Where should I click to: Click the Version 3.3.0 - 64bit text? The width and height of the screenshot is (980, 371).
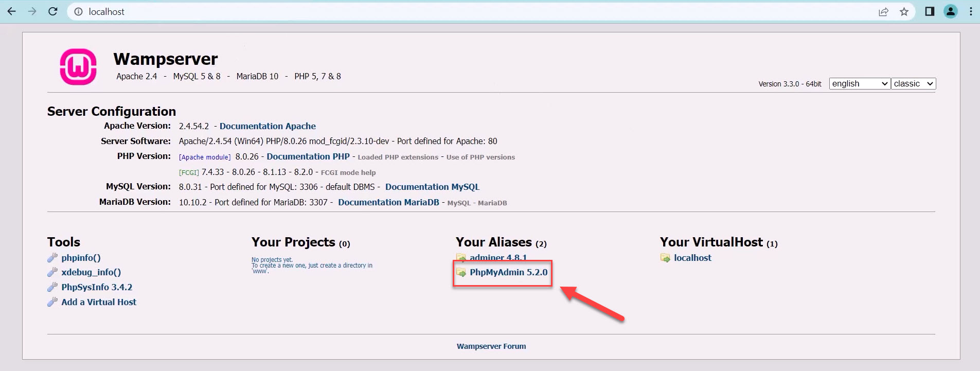[x=790, y=84]
